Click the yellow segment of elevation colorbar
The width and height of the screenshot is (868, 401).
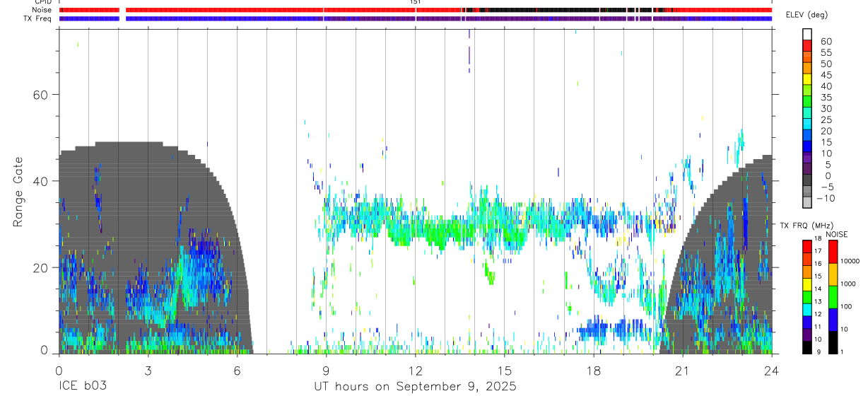[x=807, y=79]
